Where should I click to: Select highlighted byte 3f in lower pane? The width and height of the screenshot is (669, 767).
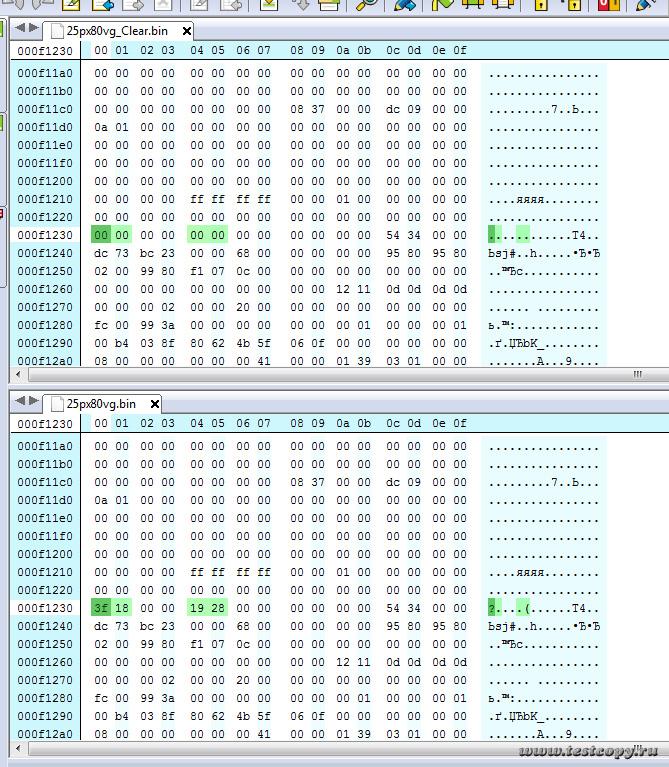coord(101,608)
